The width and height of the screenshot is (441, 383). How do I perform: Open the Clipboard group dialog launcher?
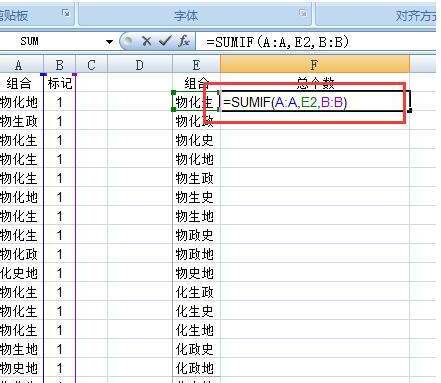[x=66, y=13]
